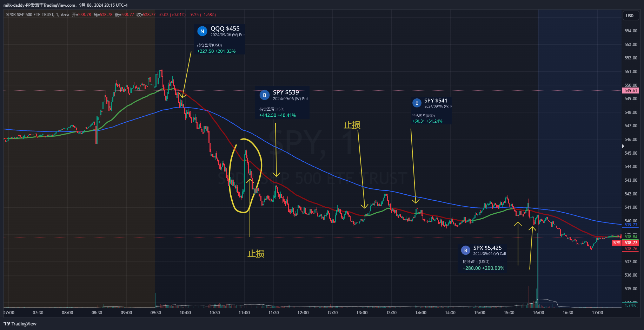Click the blue 539.73 moving average price label
The width and height of the screenshot is (644, 330).
point(631,225)
